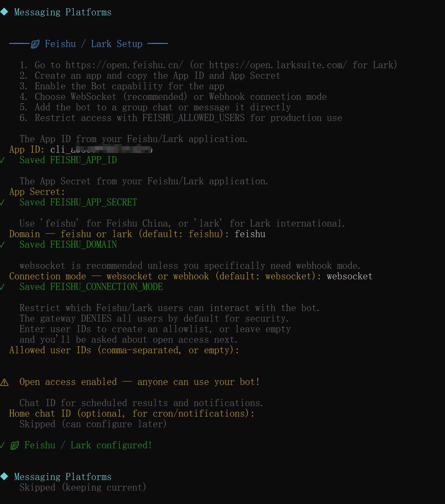Click step 3 'Enable the Bot capability' line

[122, 86]
